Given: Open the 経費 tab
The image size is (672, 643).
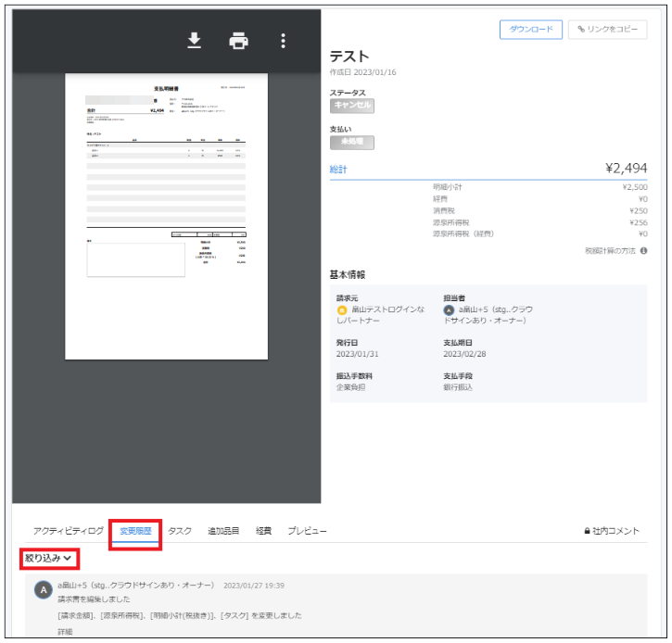Looking at the screenshot, I should click(x=263, y=531).
